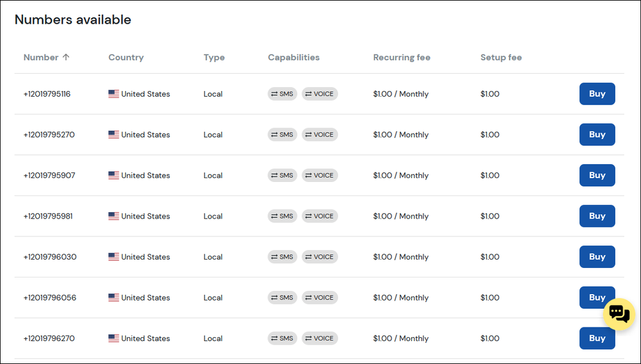
Task: Select phone number +12019795270
Action: (x=49, y=135)
